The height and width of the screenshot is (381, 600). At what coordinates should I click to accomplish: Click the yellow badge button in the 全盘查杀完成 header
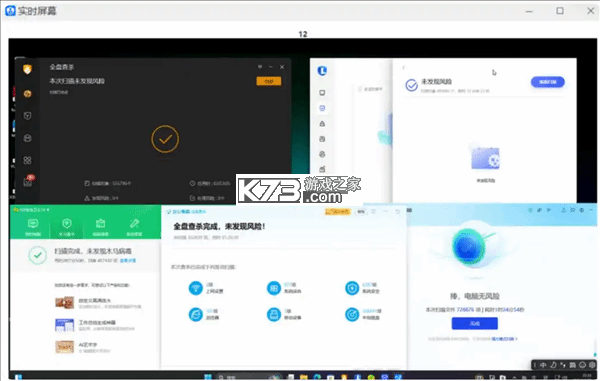pos(338,212)
